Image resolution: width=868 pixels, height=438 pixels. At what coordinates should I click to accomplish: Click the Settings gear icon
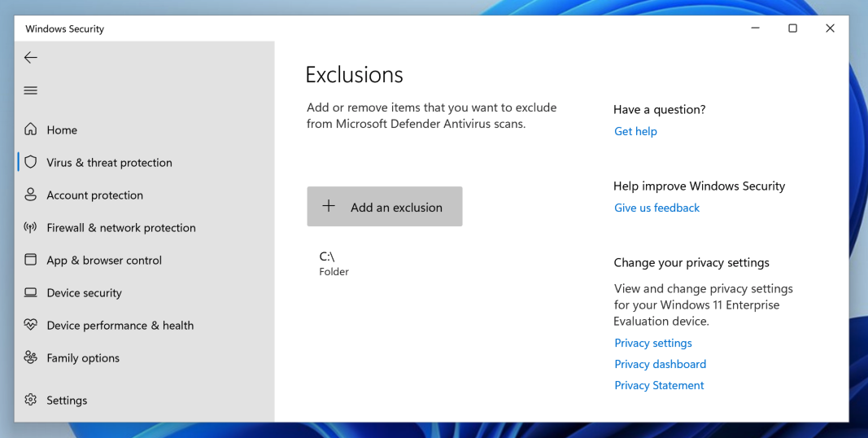point(31,400)
